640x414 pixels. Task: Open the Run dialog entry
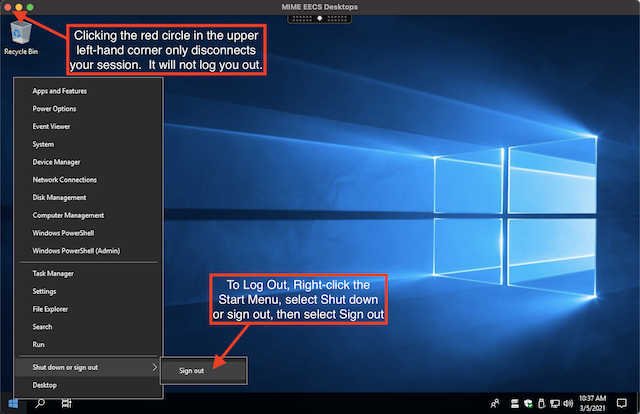point(88,345)
